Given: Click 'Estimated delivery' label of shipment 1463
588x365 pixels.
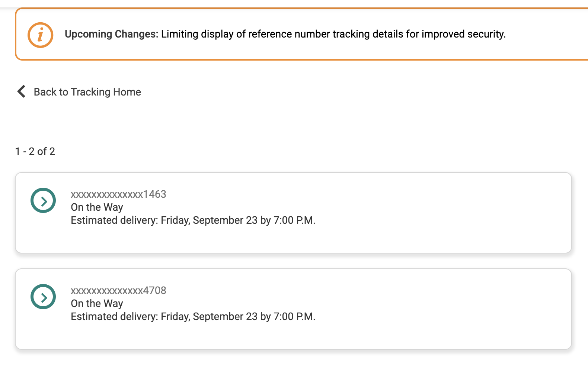Looking at the screenshot, I should coord(114,220).
